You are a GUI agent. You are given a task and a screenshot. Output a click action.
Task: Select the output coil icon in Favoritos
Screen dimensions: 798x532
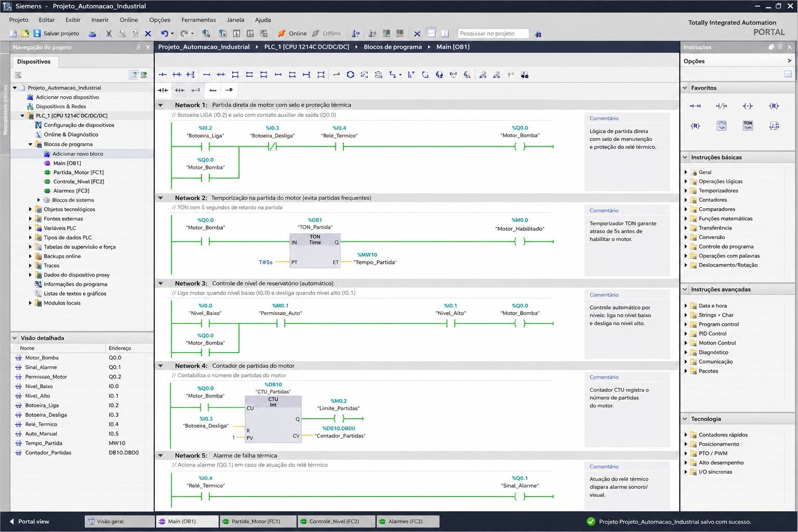tap(747, 106)
